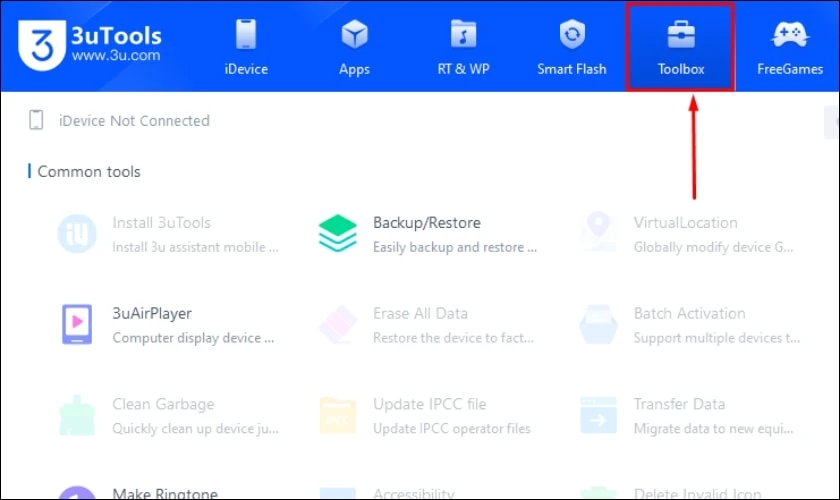The height and width of the screenshot is (500, 840).
Task: Click 'Restore the device to fact...' description
Action: click(453, 338)
